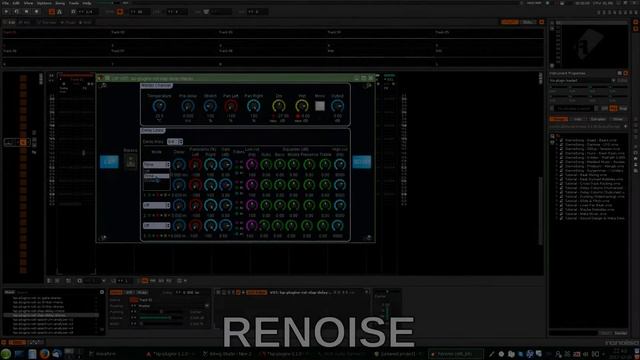Open the Delay lines selector dropdown
Image resolution: width=640 pixels, height=360 pixels.
[x=175, y=142]
